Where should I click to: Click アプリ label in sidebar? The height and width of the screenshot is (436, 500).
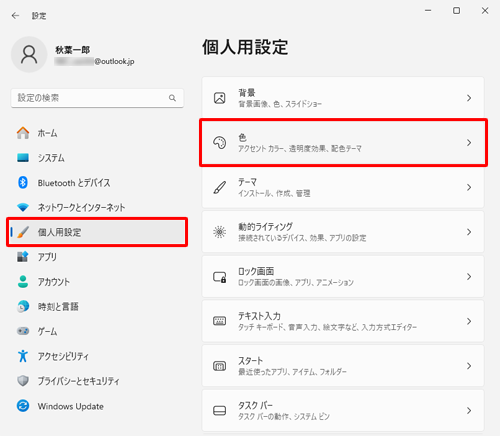click(47, 257)
